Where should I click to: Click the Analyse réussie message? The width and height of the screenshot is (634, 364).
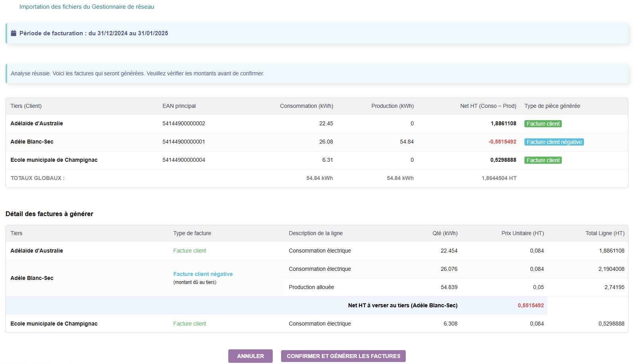pos(137,73)
